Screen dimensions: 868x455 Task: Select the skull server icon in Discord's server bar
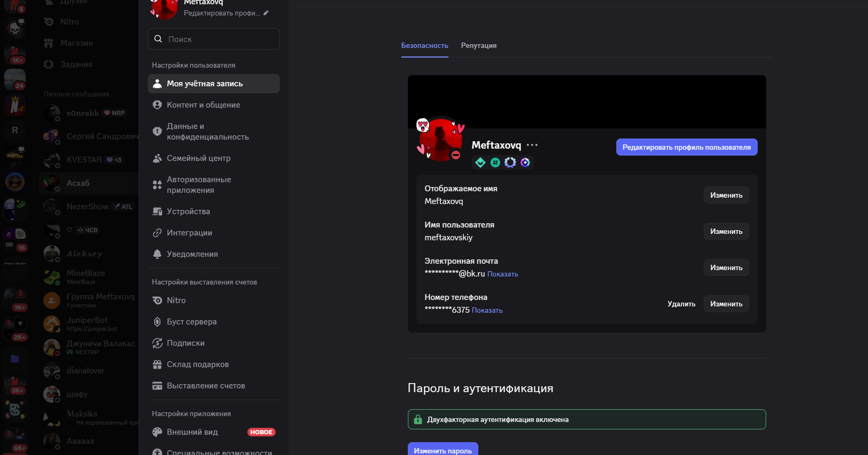(x=15, y=28)
